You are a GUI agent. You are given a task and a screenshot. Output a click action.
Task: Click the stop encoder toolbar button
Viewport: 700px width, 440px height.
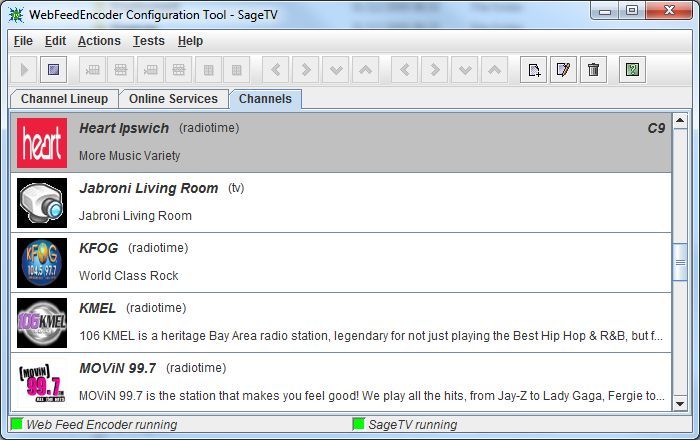55,70
